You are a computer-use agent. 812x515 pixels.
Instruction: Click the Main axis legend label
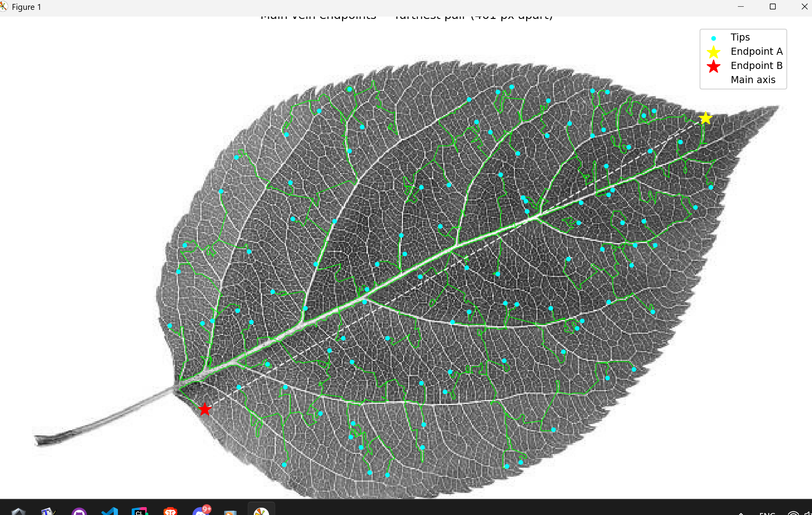[752, 80]
